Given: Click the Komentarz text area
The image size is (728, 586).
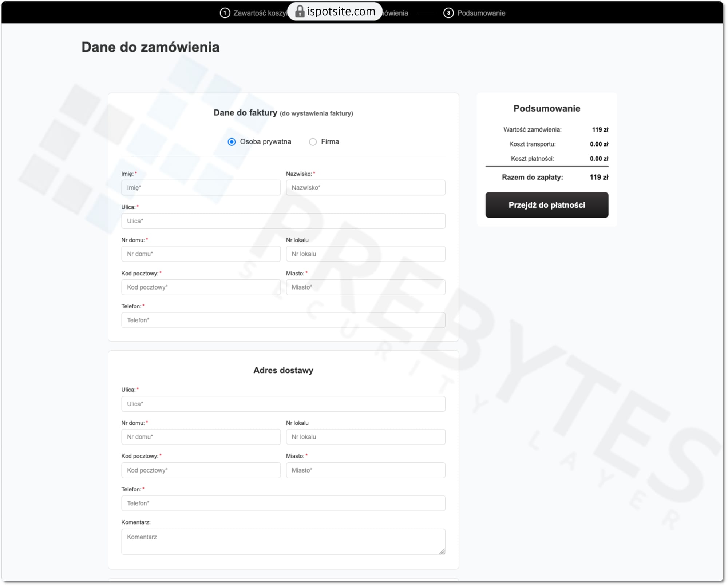Looking at the screenshot, I should (x=283, y=542).
